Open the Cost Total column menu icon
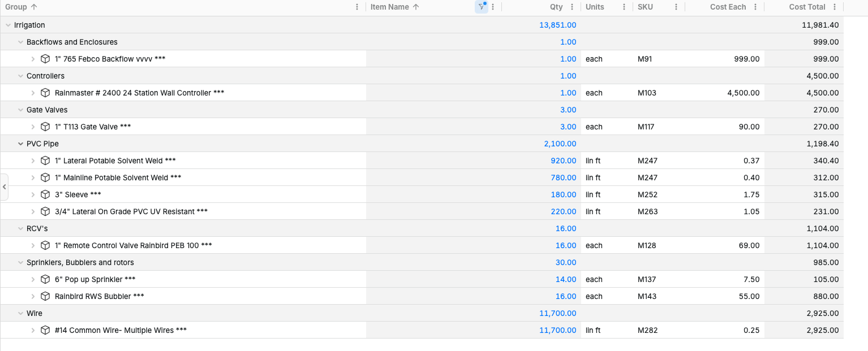The width and height of the screenshot is (868, 351). pos(833,7)
